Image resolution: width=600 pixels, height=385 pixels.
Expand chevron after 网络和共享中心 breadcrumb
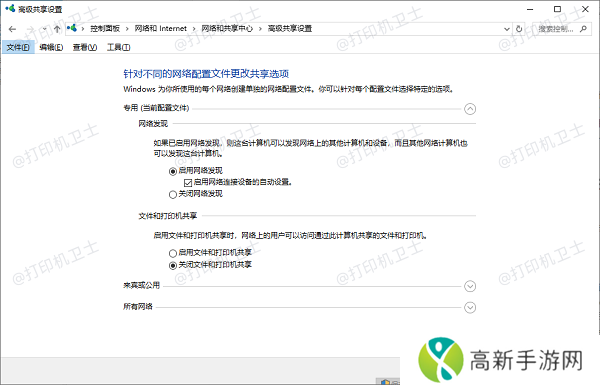[x=260, y=29]
